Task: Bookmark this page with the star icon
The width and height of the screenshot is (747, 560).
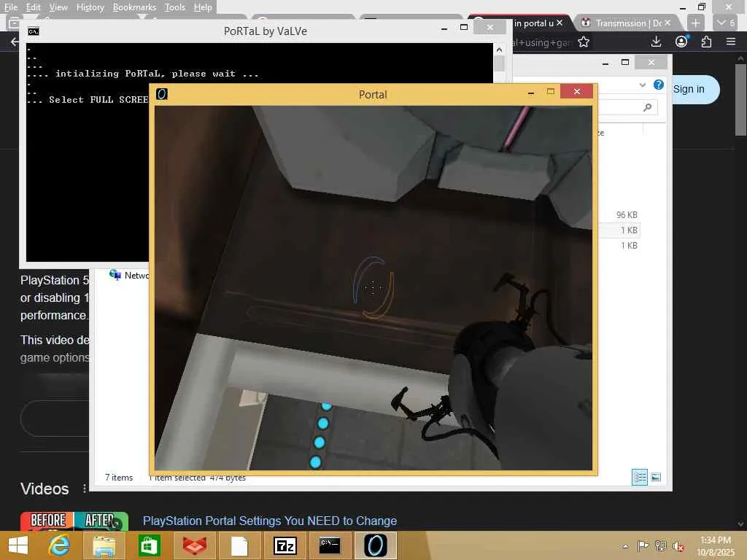Action: pos(583,42)
